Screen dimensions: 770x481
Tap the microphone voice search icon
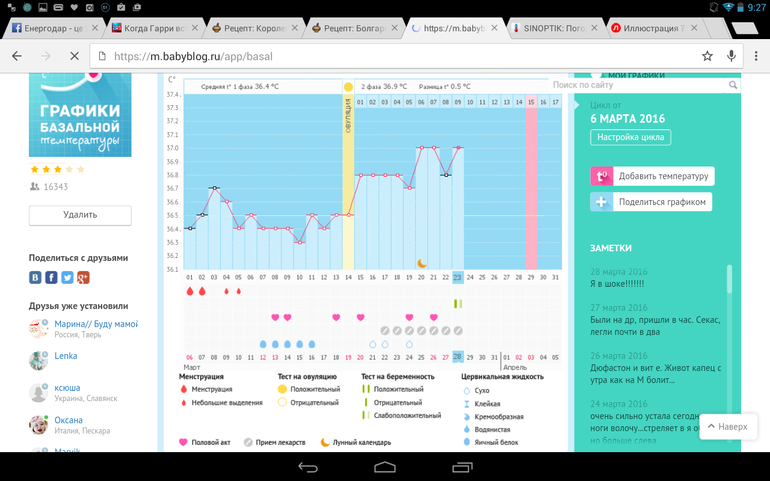pos(732,56)
